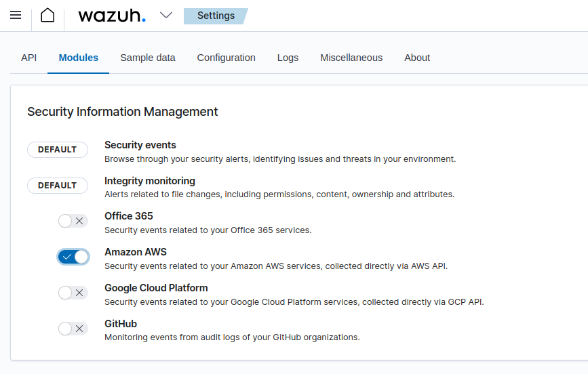Go to the home icon
Image resolution: width=588 pixels, height=374 pixels.
click(x=47, y=16)
